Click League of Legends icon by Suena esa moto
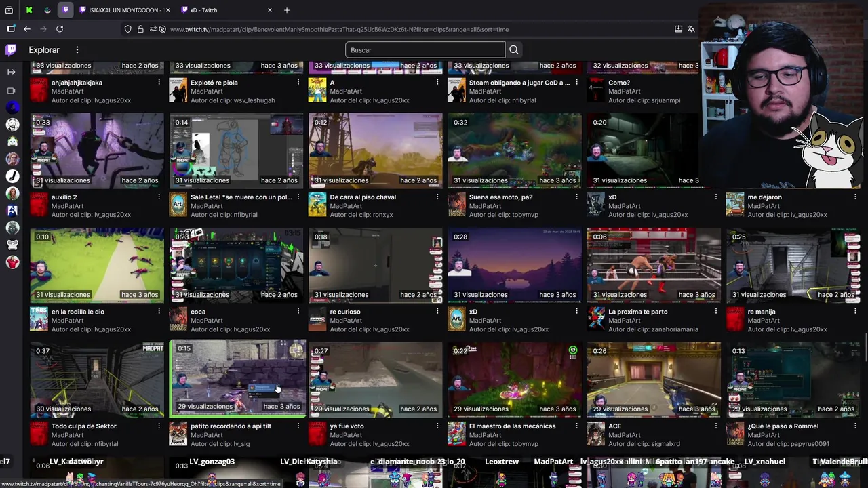Screen dimensions: 868x488 456,205
